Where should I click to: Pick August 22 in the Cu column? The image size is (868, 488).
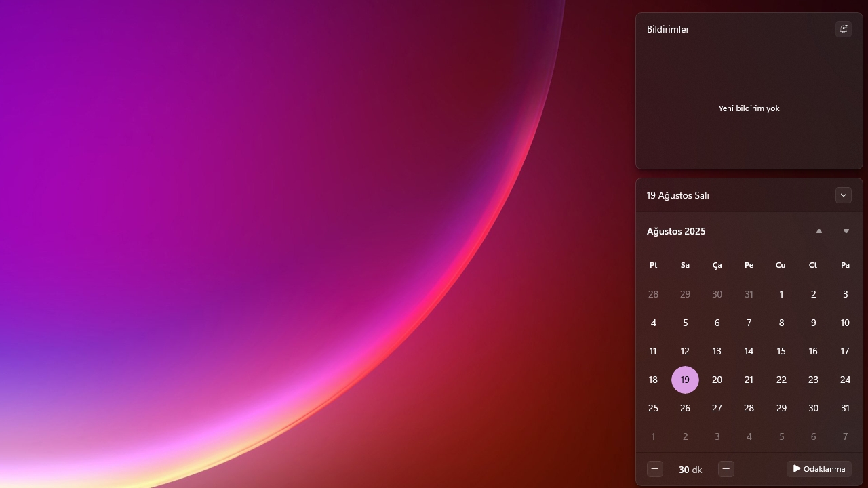coord(781,380)
